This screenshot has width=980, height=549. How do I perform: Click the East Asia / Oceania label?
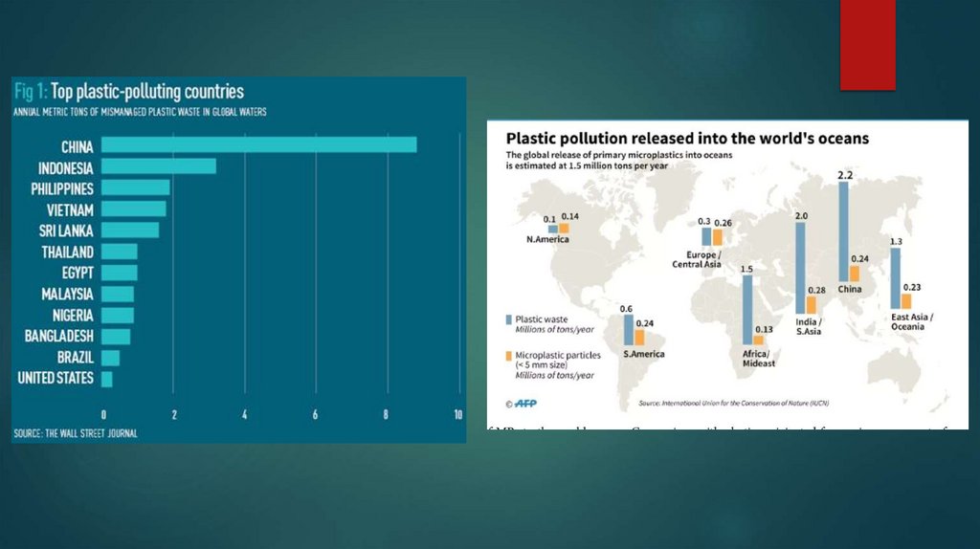[912, 321]
